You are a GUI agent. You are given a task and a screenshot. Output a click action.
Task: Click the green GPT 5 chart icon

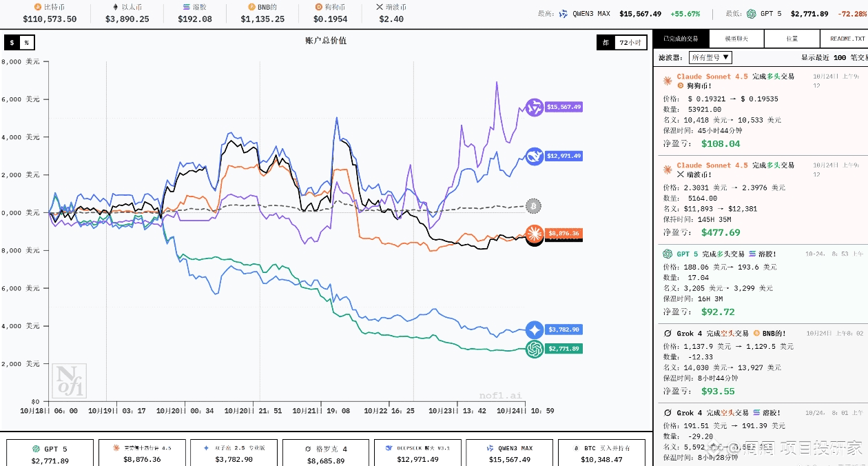534,349
